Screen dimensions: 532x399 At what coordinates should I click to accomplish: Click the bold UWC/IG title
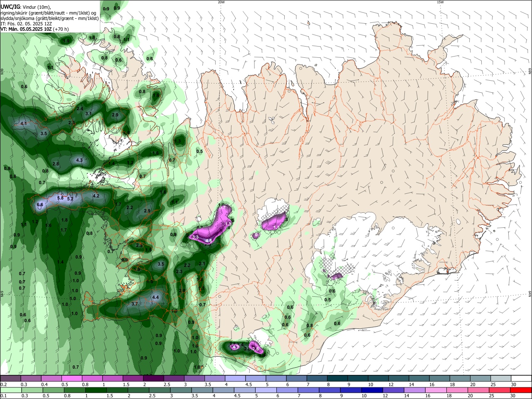[x=10, y=6]
